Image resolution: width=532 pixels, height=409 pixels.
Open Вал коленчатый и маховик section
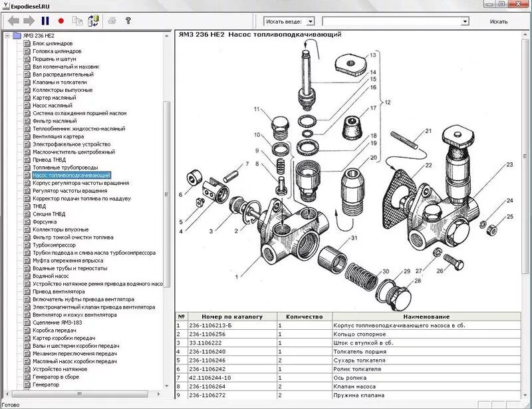coord(66,67)
